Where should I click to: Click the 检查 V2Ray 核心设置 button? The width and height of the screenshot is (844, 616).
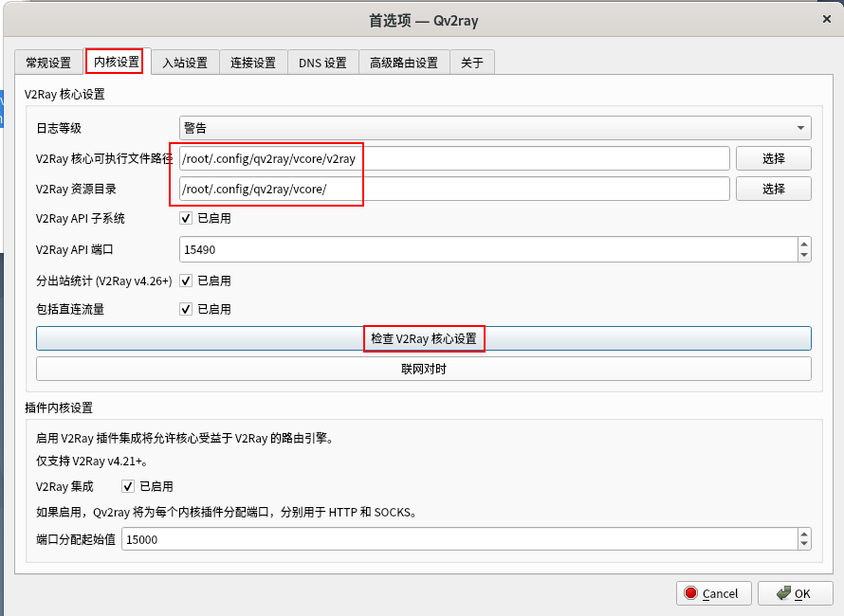424,338
